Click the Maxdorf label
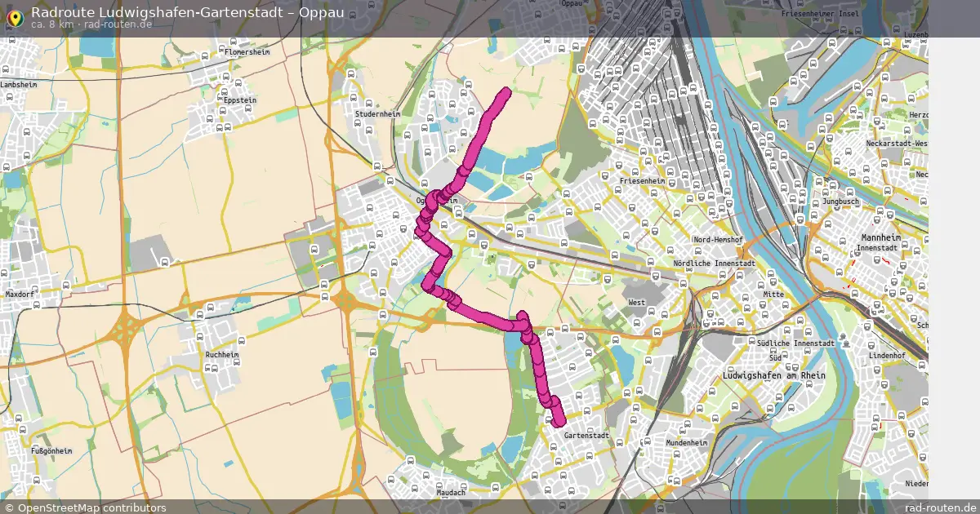The width and height of the screenshot is (980, 514). 20,294
